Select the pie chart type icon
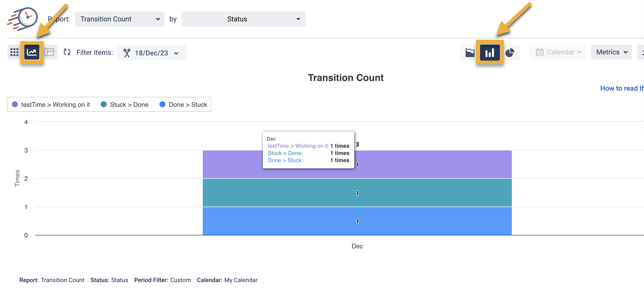Viewport: 644px width, 295px height. pyautogui.click(x=510, y=53)
